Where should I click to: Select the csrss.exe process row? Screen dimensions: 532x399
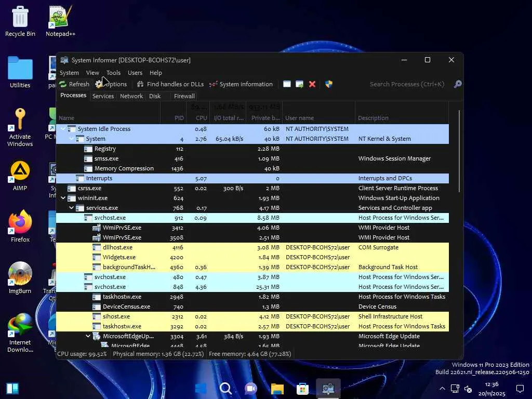[x=252, y=188]
